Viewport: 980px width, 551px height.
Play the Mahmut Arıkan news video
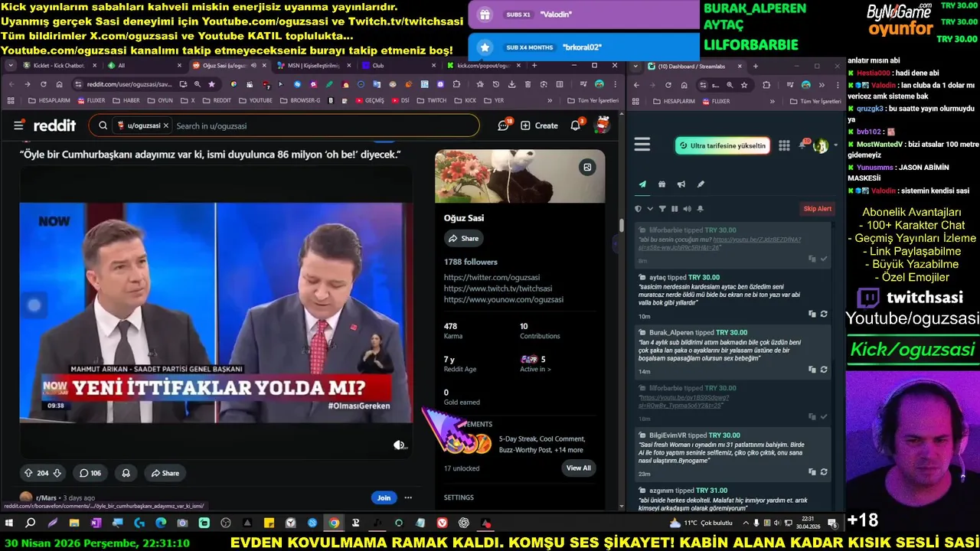tap(215, 312)
